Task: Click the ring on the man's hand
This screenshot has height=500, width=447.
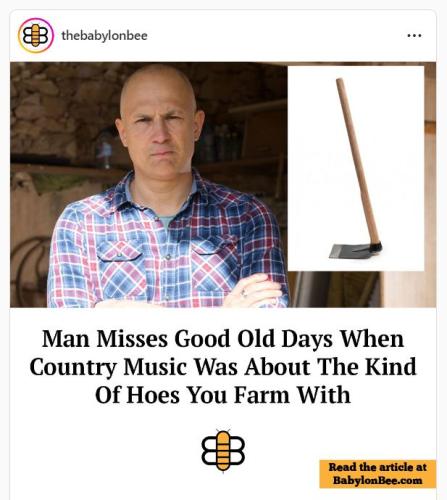Action: point(244,293)
